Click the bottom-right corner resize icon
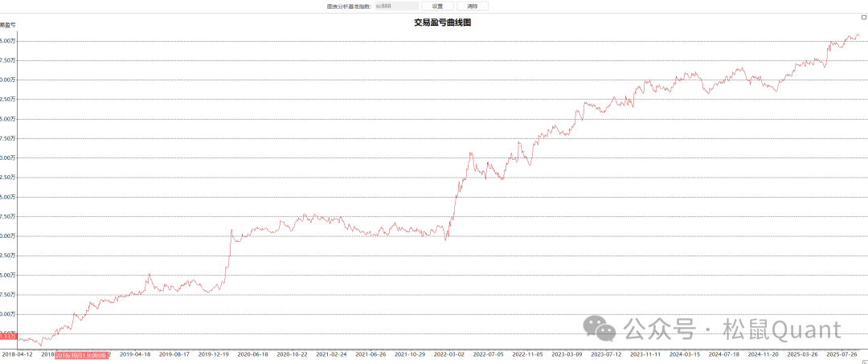 tap(863, 361)
